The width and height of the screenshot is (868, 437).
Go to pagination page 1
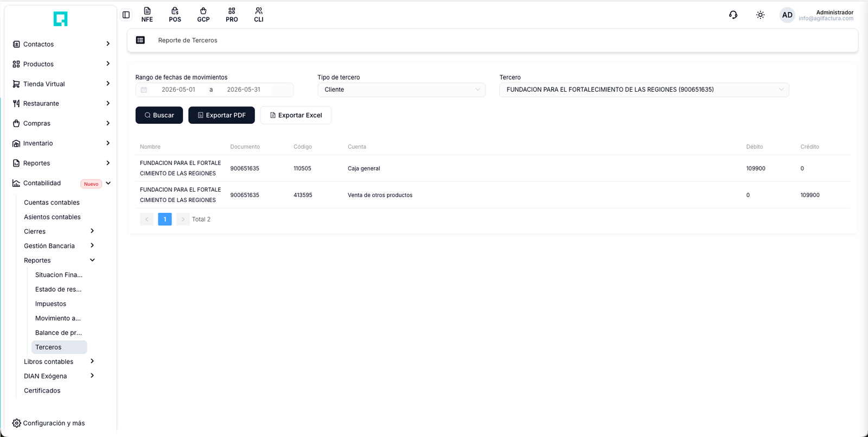(165, 219)
